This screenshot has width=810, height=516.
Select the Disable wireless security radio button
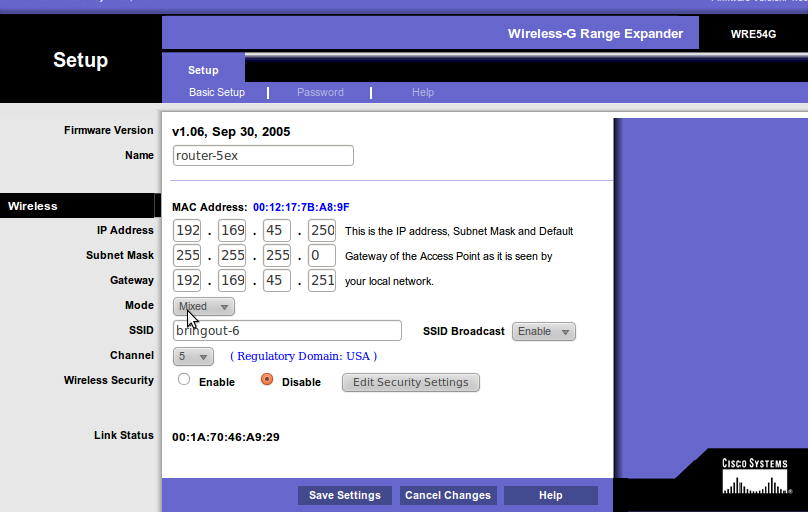[x=267, y=380]
